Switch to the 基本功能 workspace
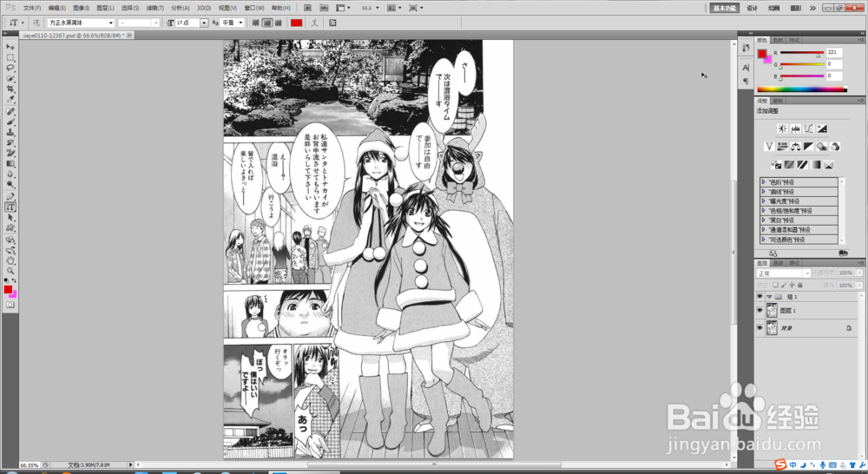 tap(724, 9)
